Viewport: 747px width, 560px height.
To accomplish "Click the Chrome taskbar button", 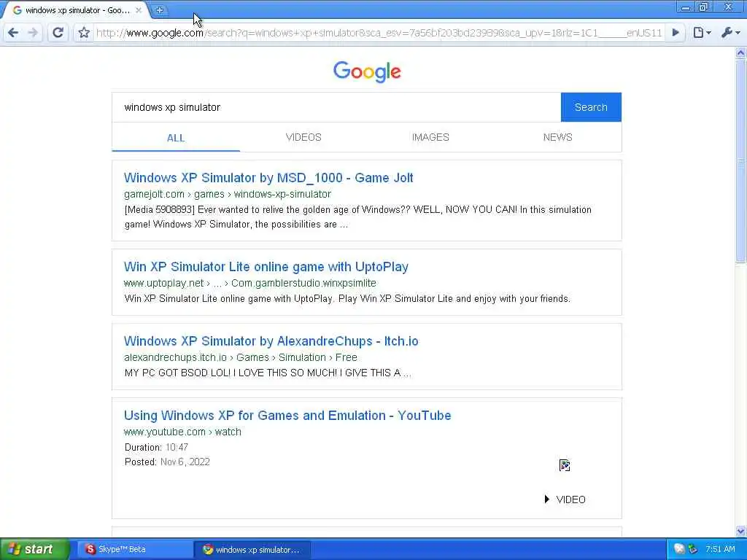I will 252,549.
